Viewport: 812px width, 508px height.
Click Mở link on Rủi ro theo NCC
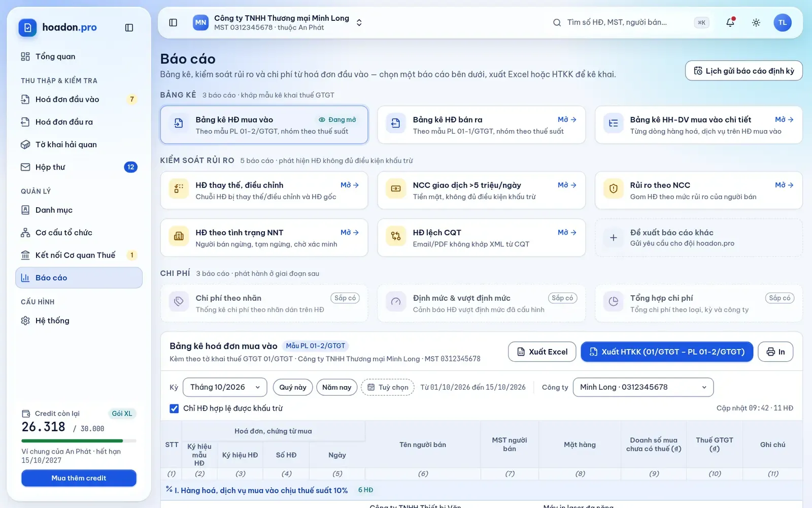[x=784, y=185]
